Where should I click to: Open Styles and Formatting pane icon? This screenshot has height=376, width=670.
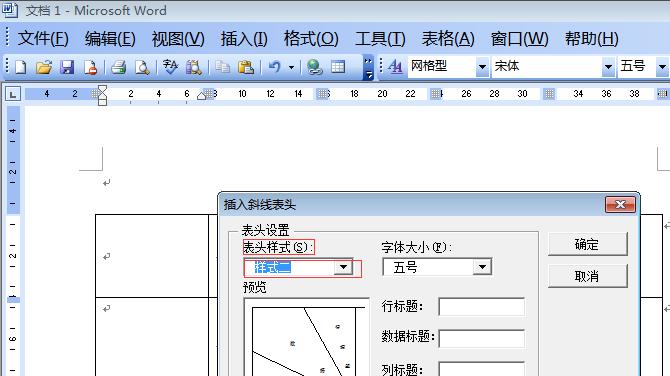tap(395, 67)
